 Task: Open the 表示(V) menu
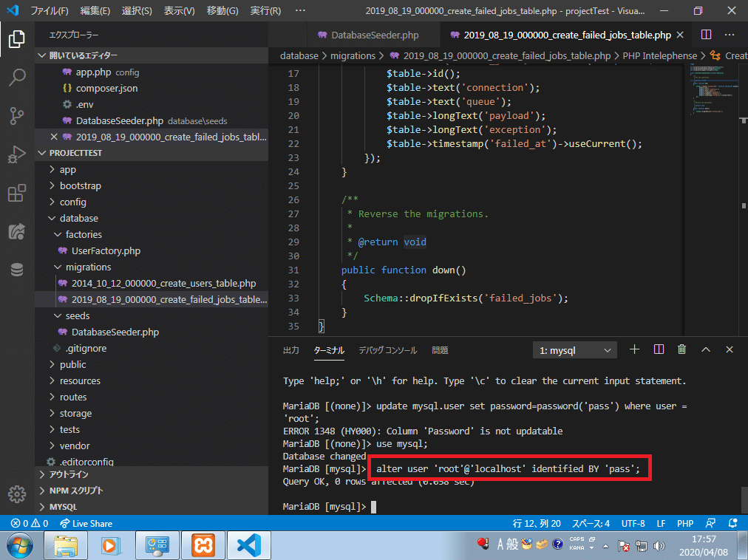pyautogui.click(x=179, y=10)
